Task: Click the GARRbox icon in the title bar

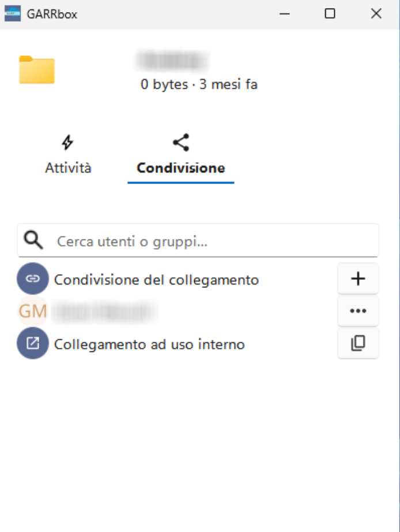Action: [x=12, y=13]
